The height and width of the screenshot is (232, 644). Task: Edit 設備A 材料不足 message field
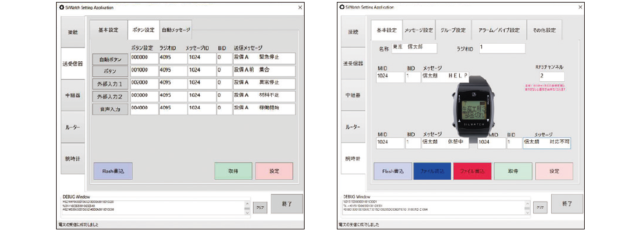coord(264,97)
